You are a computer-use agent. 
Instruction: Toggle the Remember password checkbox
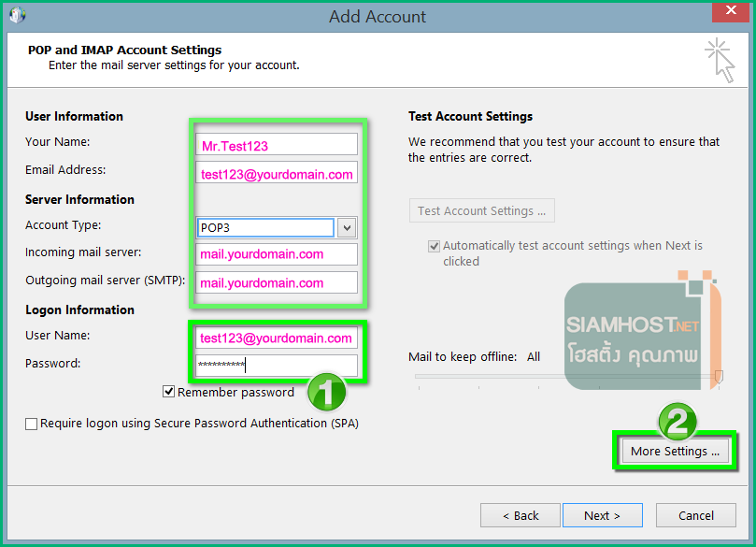pyautogui.click(x=169, y=393)
